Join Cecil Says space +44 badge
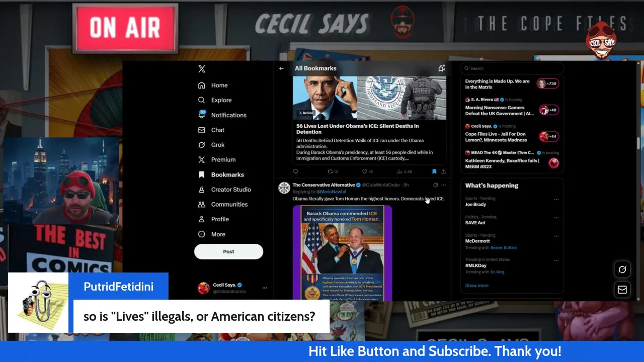 coord(549,136)
